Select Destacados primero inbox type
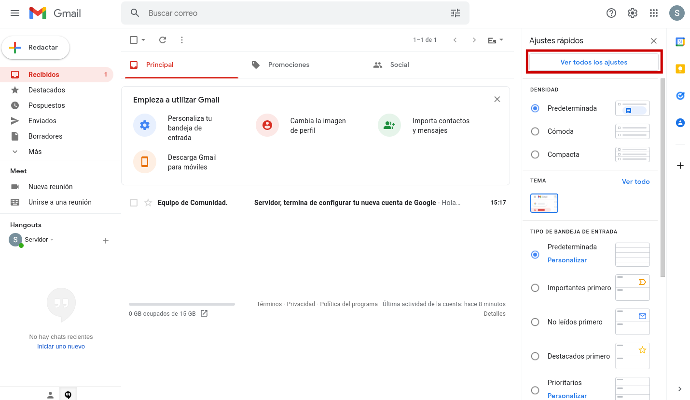This screenshot has height=400, width=690. [x=535, y=356]
